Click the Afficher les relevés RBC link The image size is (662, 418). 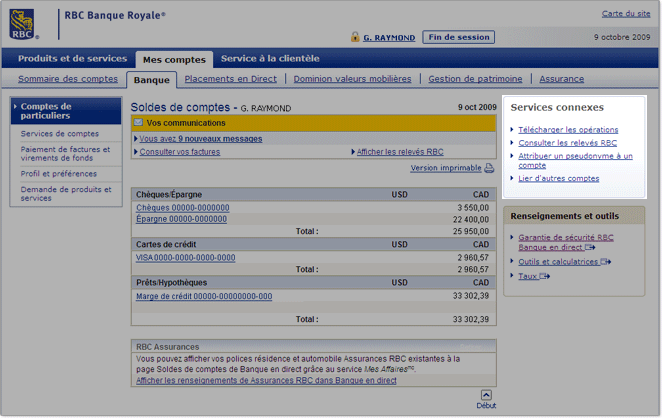point(400,152)
